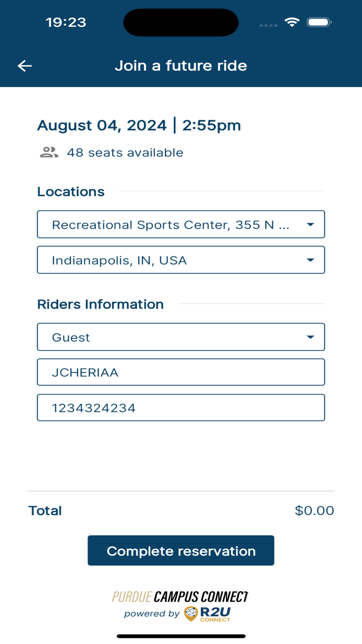Tap the ride date and time heading
This screenshot has height=644, width=362.
(x=139, y=125)
